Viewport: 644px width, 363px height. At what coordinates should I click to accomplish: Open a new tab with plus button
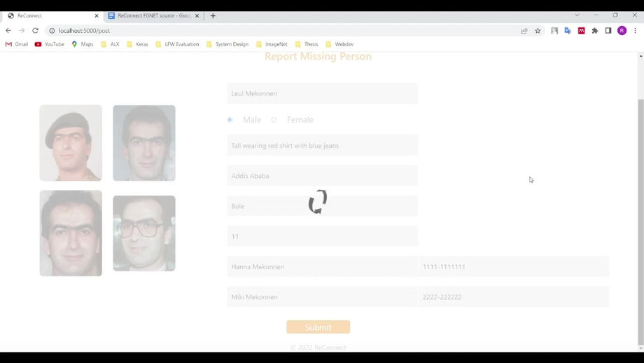point(213,15)
